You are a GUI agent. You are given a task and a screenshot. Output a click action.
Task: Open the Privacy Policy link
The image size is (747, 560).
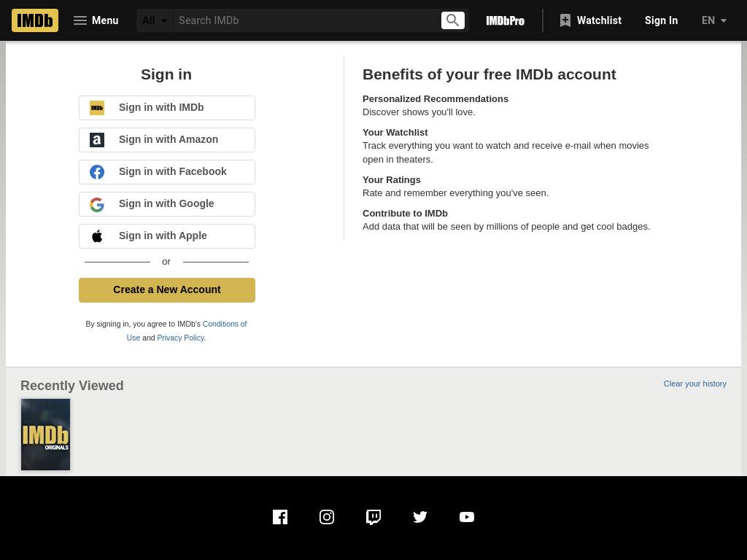click(181, 338)
